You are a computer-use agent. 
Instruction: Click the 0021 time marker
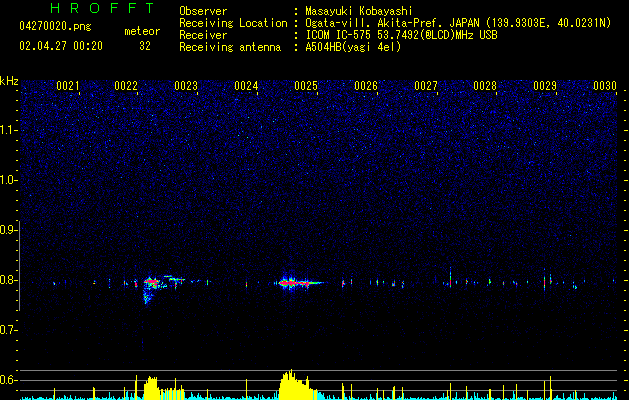tap(67, 86)
